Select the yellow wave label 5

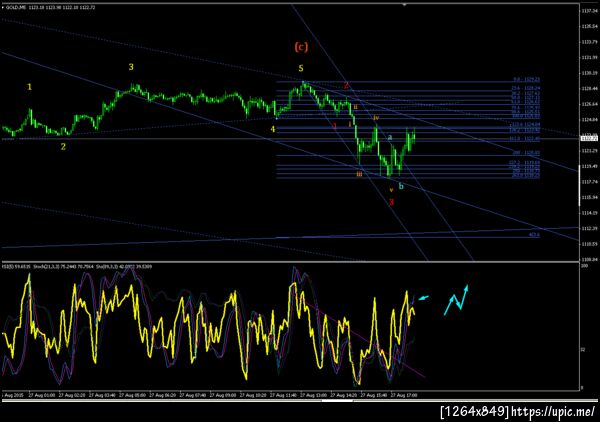pos(301,68)
